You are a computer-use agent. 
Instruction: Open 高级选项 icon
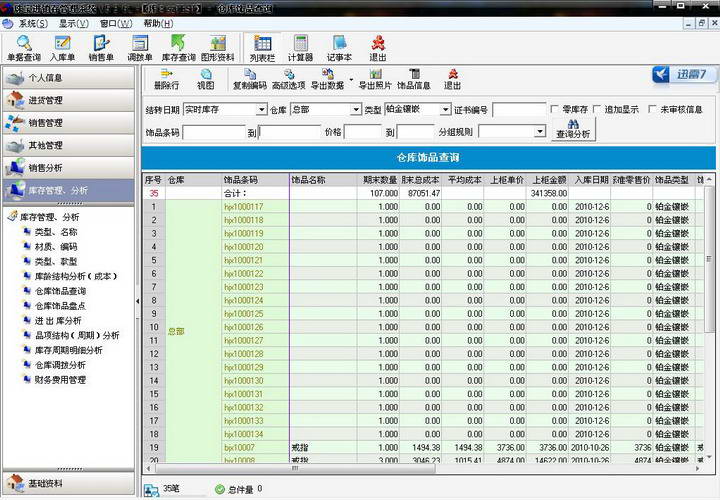(x=288, y=79)
